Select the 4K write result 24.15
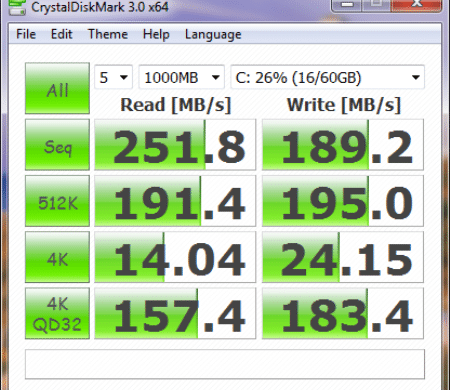 [x=343, y=257]
